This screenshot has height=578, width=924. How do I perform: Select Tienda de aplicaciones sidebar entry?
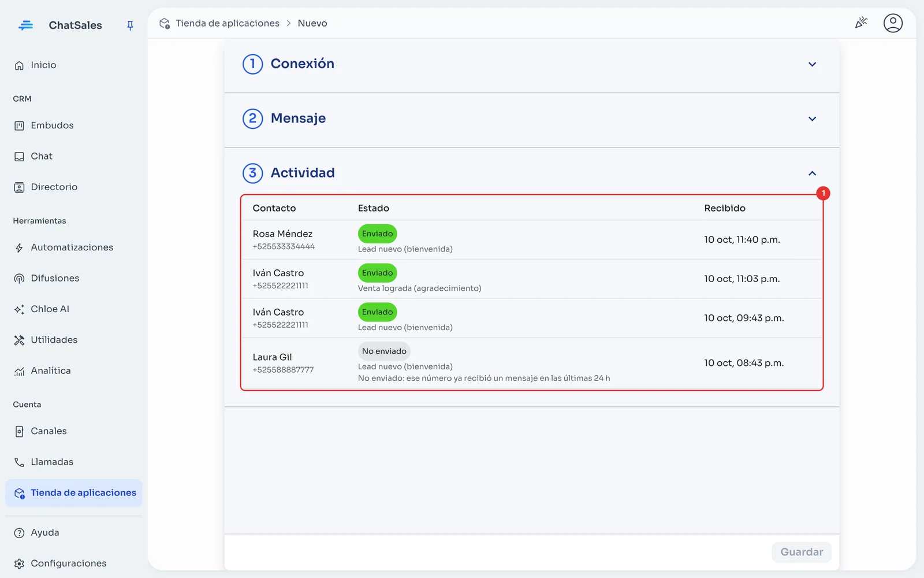coord(74,493)
